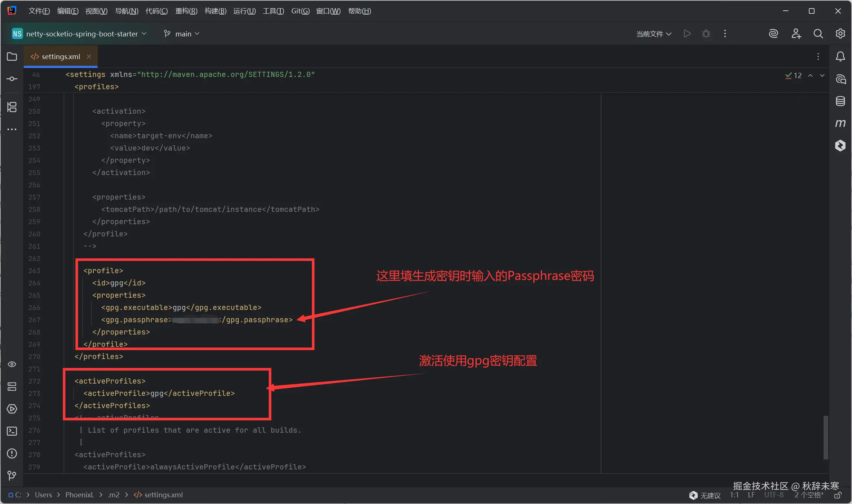
Task: Click the editor vertical scrollbar thumb
Action: pos(826,437)
